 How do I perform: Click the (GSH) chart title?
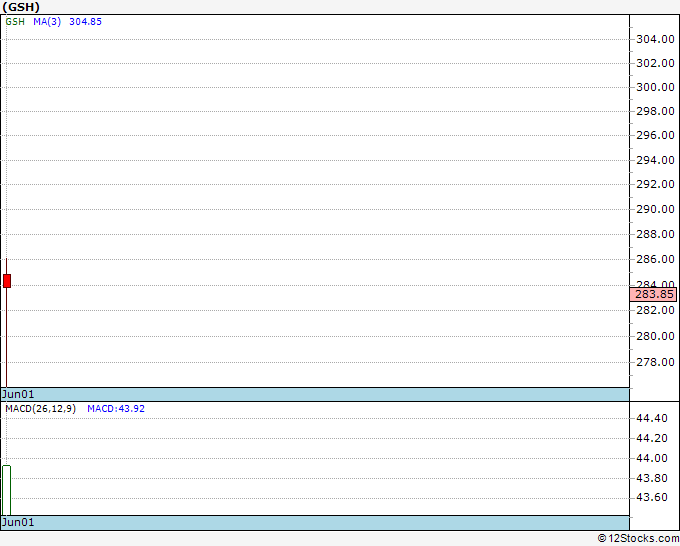[x=21, y=7]
